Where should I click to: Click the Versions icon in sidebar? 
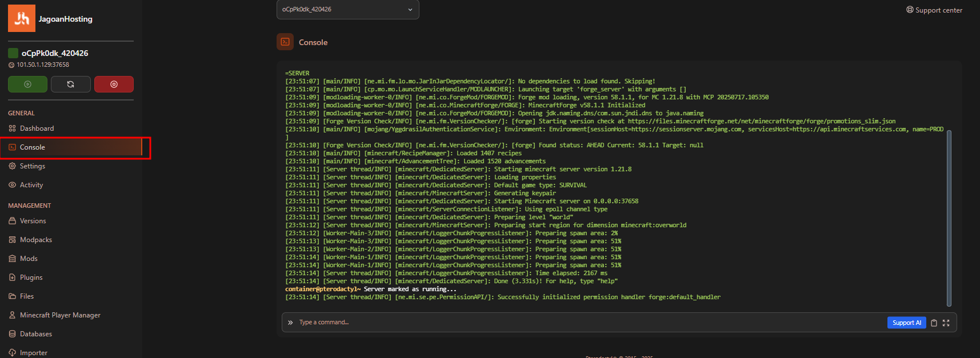click(x=12, y=221)
